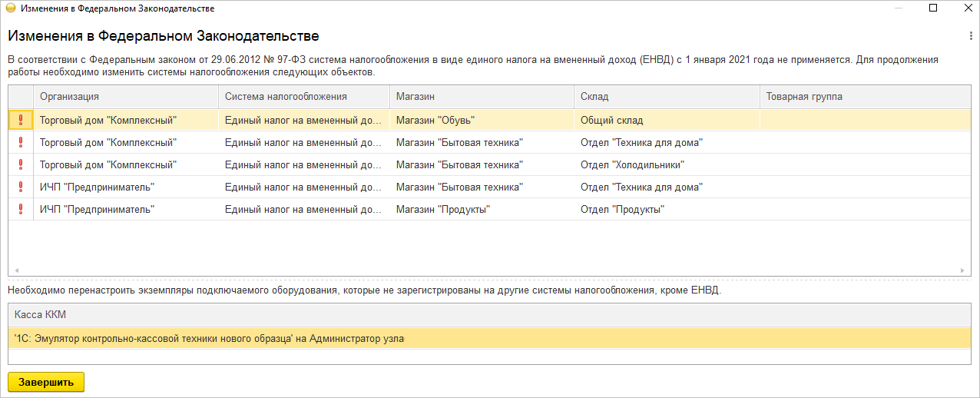980x398 pixels.
Task: Sort by Организация column header
Action: (126, 97)
